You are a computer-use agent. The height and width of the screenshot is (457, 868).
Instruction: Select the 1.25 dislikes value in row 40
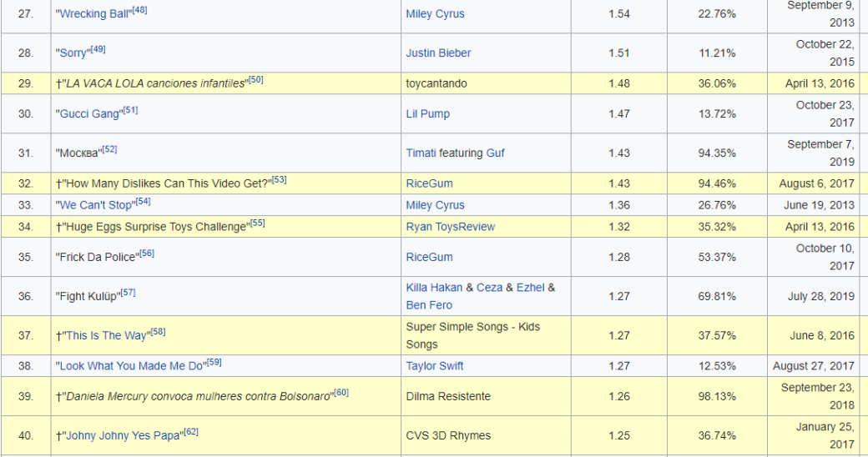(x=619, y=436)
